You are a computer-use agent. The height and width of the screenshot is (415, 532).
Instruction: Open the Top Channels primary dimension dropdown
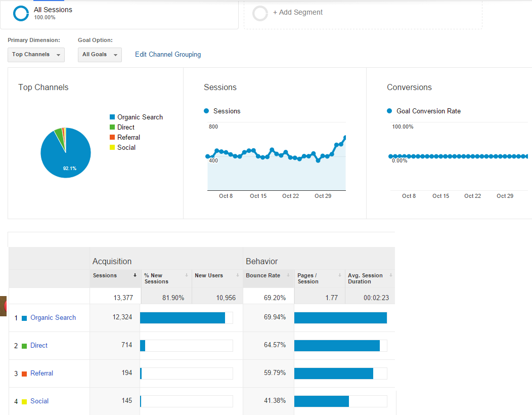pyautogui.click(x=36, y=55)
